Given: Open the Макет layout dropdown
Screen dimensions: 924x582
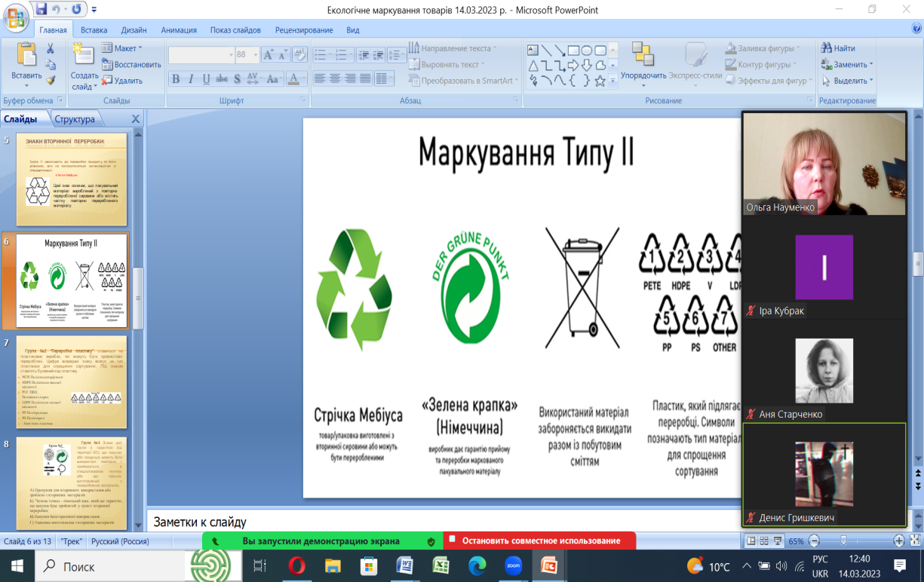Looking at the screenshot, I should click(x=122, y=48).
